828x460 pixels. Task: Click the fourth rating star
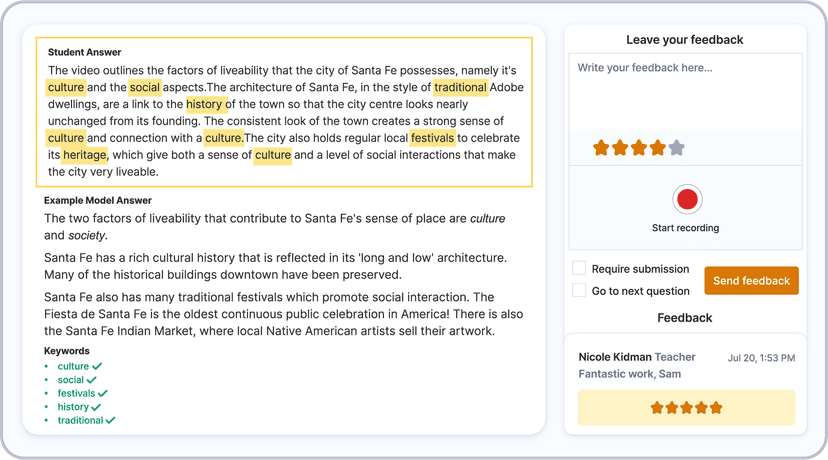(657, 148)
